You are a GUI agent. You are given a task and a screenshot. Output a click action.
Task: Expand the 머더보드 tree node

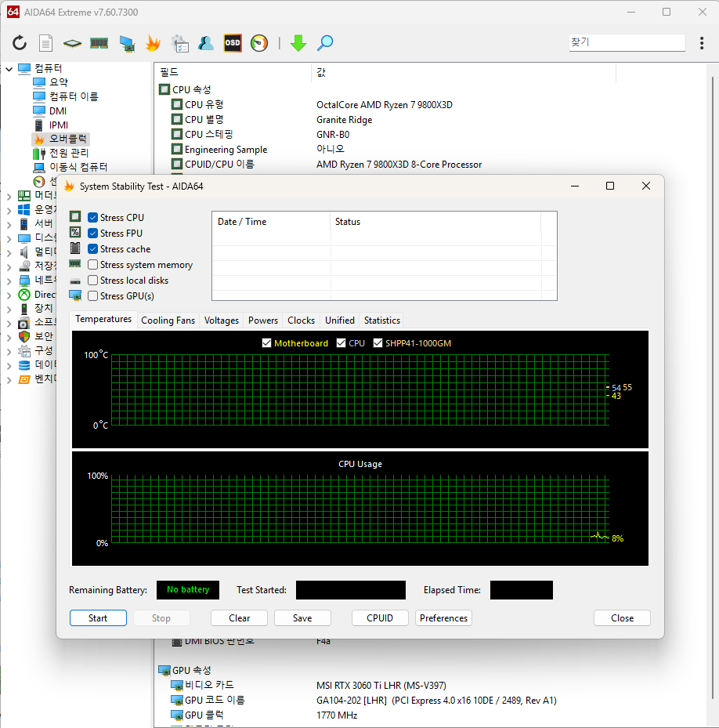(9, 197)
